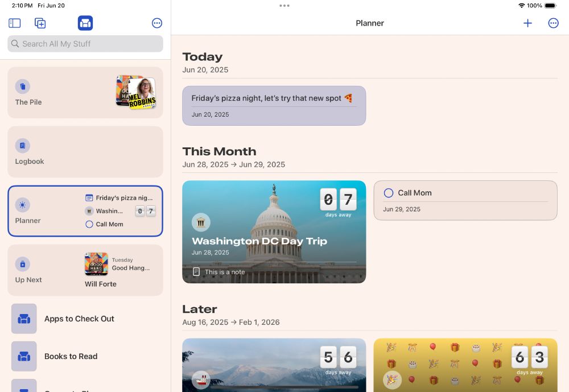Open the Planner header's ellipsis menu
The width and height of the screenshot is (569, 392).
[x=553, y=23]
